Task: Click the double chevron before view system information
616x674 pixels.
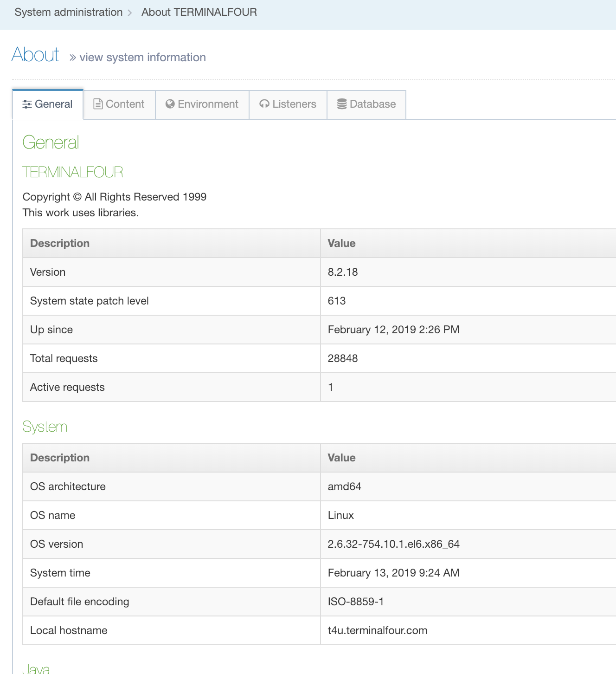Action: tap(73, 58)
